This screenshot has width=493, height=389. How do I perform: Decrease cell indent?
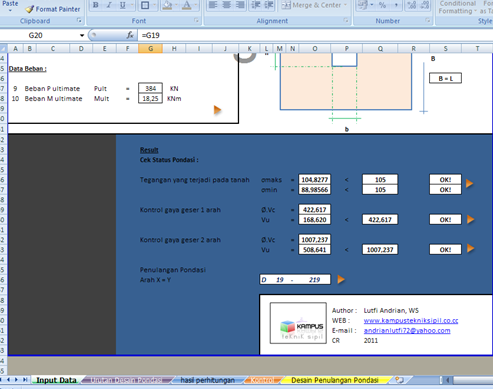(x=256, y=5)
